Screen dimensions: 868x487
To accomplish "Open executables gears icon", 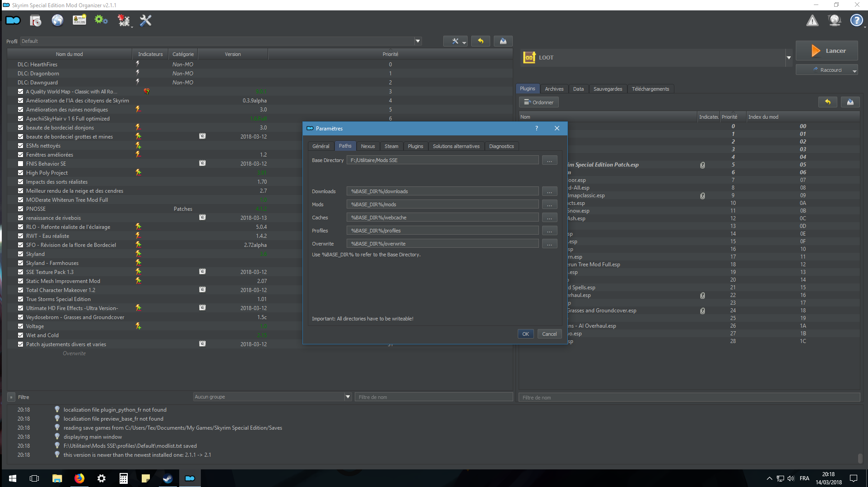I will [x=101, y=20].
